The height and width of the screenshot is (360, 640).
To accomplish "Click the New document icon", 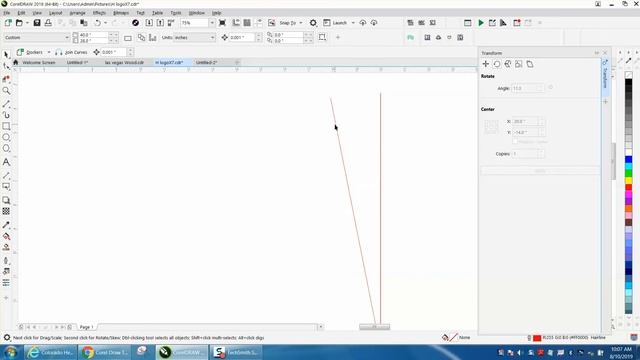I will tap(8, 23).
